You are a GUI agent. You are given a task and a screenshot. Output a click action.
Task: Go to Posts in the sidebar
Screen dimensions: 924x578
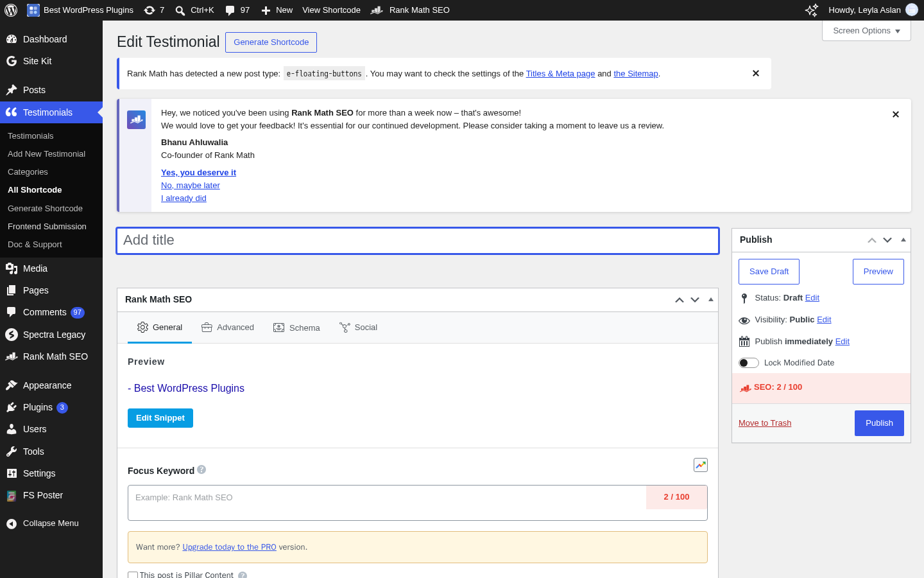pos(51,90)
